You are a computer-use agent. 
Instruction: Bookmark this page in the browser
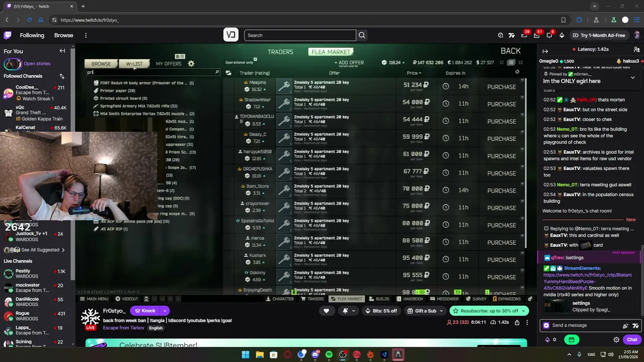point(563,20)
